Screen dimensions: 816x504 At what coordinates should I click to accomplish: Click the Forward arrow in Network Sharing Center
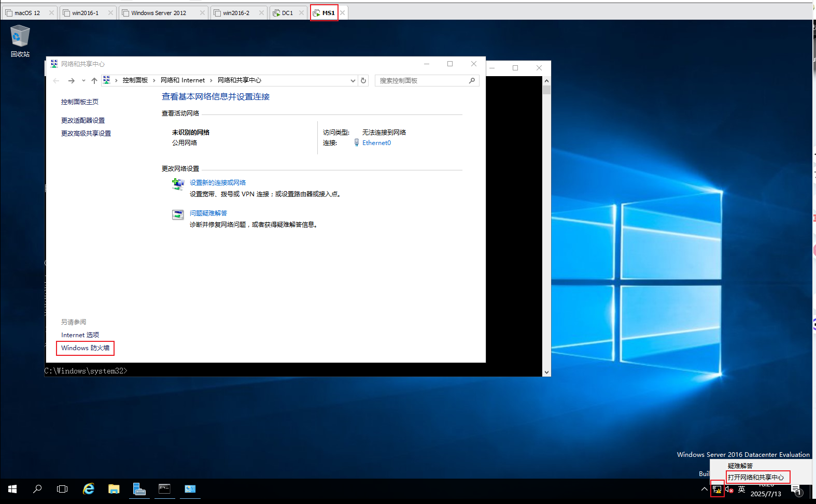click(71, 80)
